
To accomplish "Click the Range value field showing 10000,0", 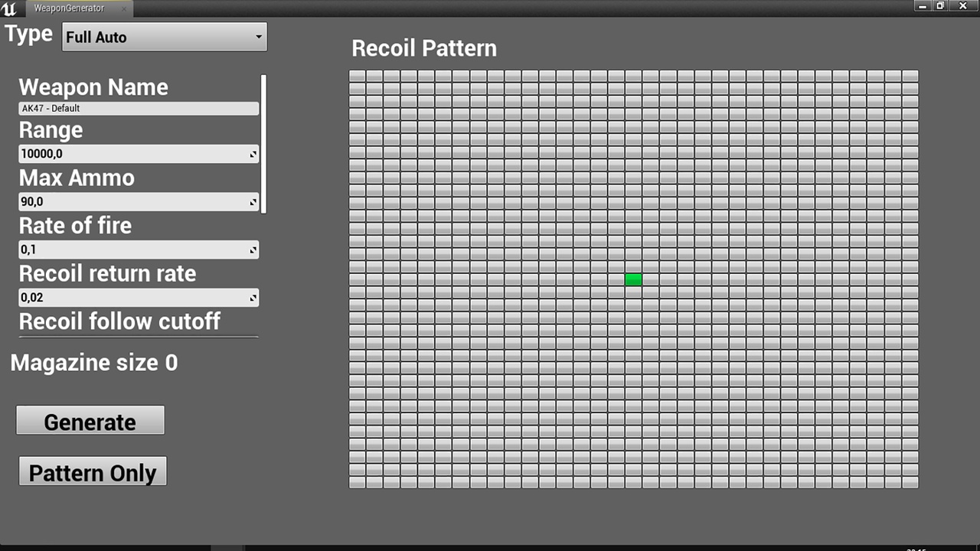I will 130,155.
